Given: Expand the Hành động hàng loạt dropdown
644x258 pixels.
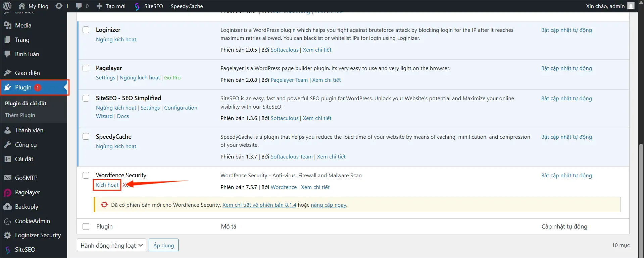Looking at the screenshot, I should 111,245.
